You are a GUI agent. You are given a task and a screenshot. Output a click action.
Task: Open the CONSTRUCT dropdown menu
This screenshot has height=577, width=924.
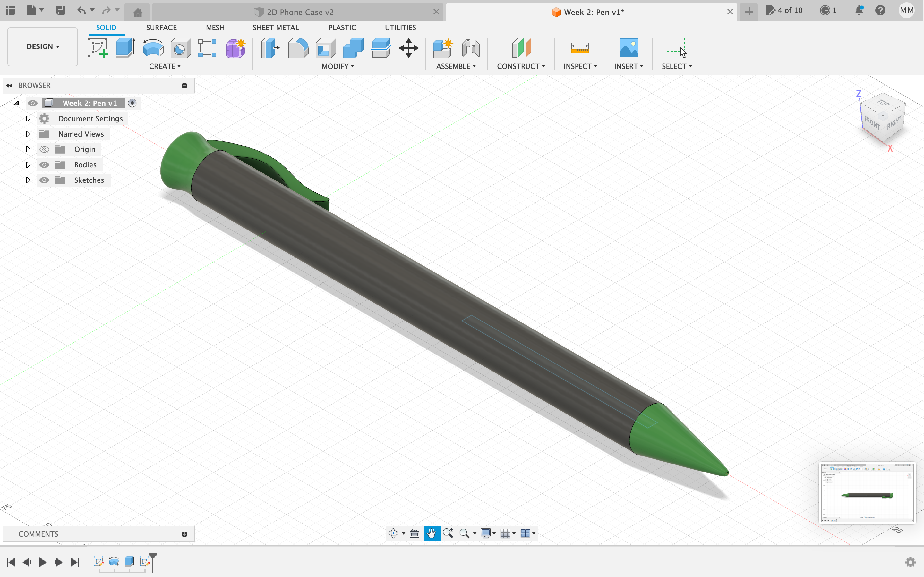pos(521,66)
